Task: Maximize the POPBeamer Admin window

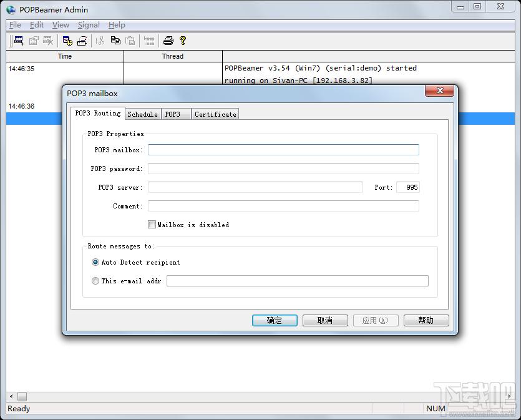Action: [x=477, y=7]
